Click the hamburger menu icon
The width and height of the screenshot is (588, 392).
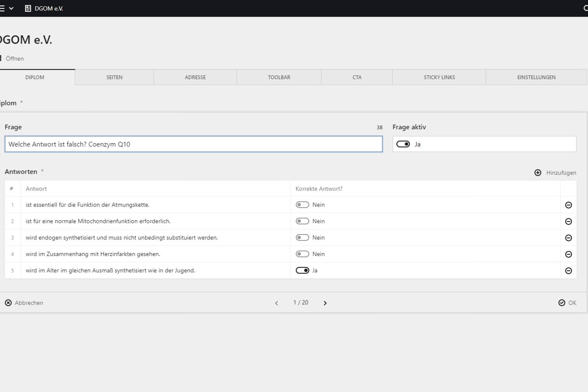click(2, 9)
